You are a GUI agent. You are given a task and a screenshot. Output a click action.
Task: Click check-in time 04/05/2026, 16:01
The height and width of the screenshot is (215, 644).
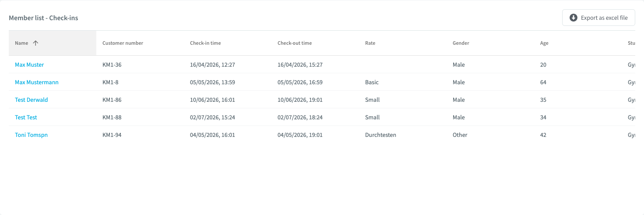coord(212,135)
